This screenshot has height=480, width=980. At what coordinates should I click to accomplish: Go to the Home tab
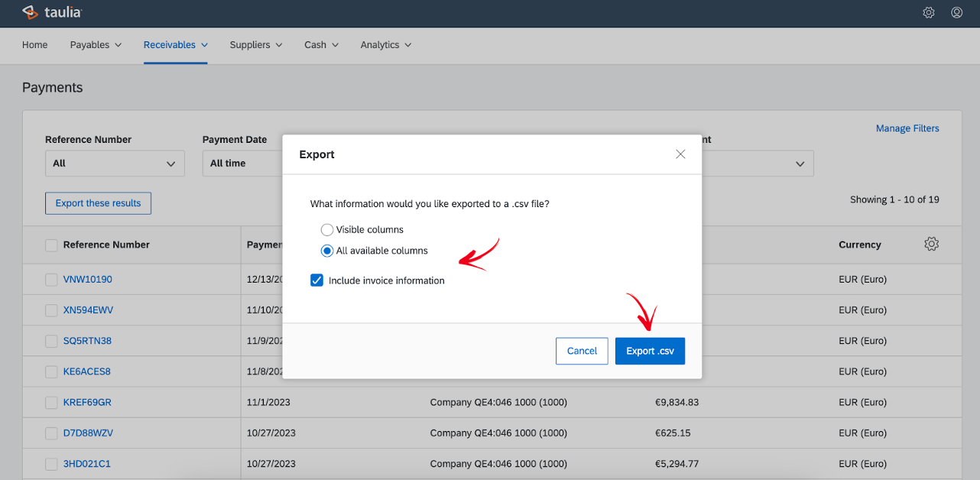(34, 45)
